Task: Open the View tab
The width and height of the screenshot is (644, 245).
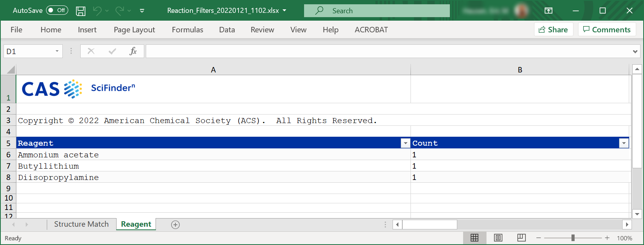Action: click(298, 30)
